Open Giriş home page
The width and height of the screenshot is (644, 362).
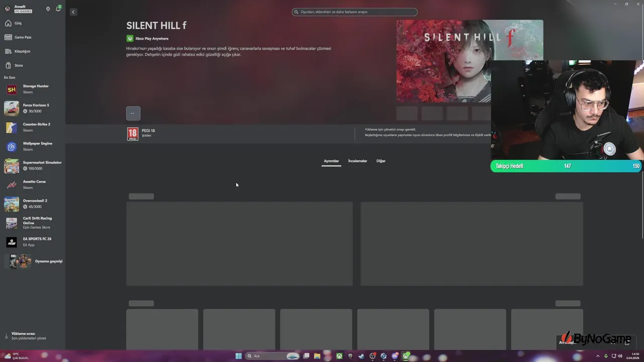pyautogui.click(x=33, y=23)
